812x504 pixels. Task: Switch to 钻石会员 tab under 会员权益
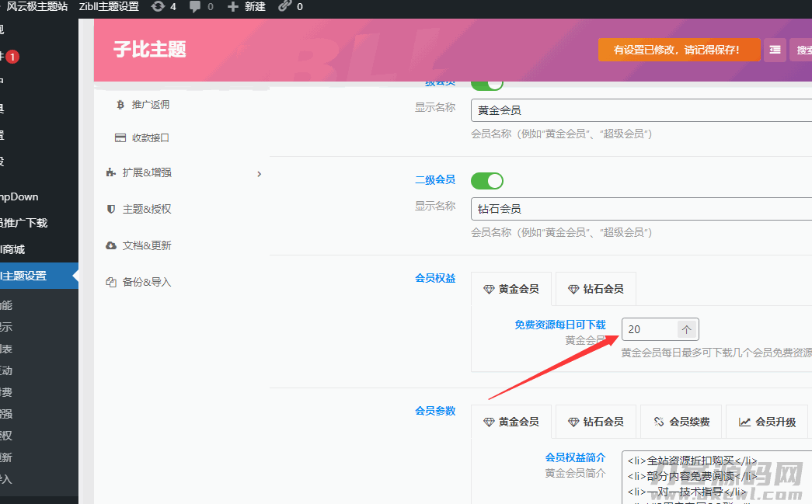(x=596, y=289)
